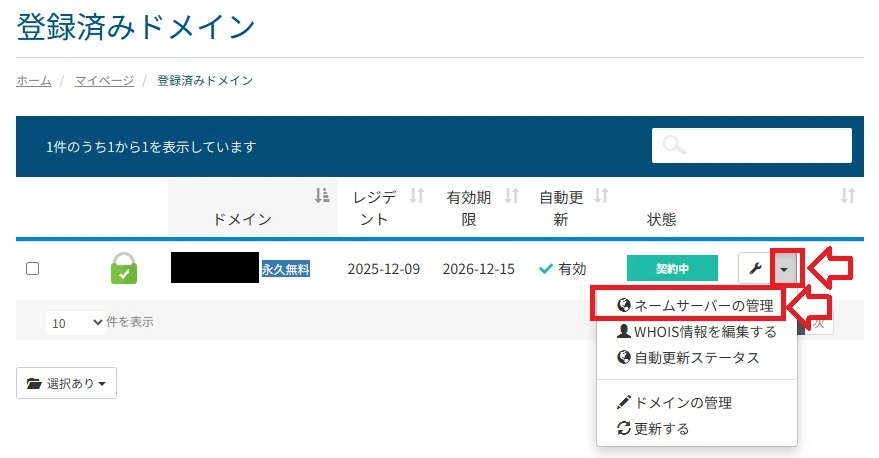Focus the domain search input field
The height and width of the screenshot is (458, 879).
(x=752, y=146)
